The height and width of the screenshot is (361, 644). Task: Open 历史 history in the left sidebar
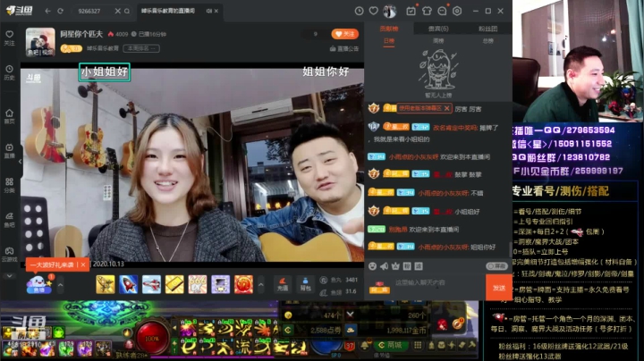coord(10,72)
